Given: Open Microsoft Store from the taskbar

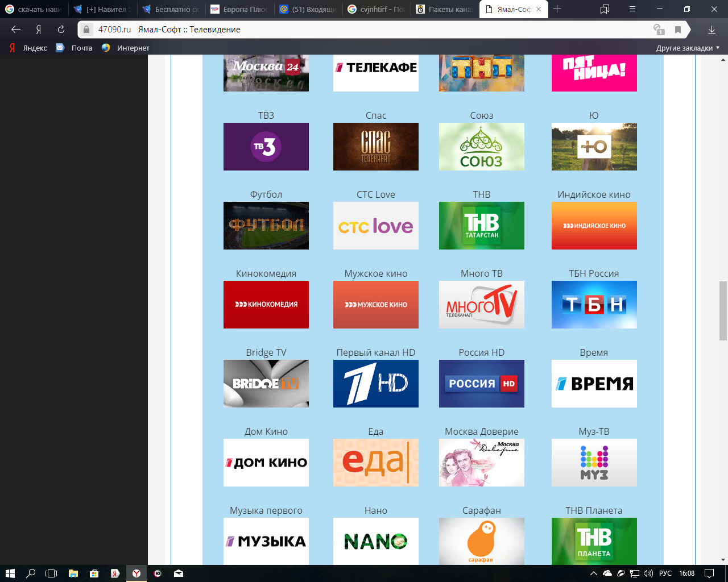Looking at the screenshot, I should tap(94, 573).
